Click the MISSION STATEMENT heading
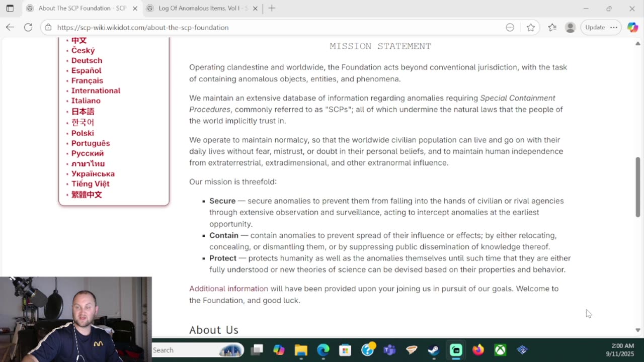Screen dimensions: 644x362 pos(380,46)
